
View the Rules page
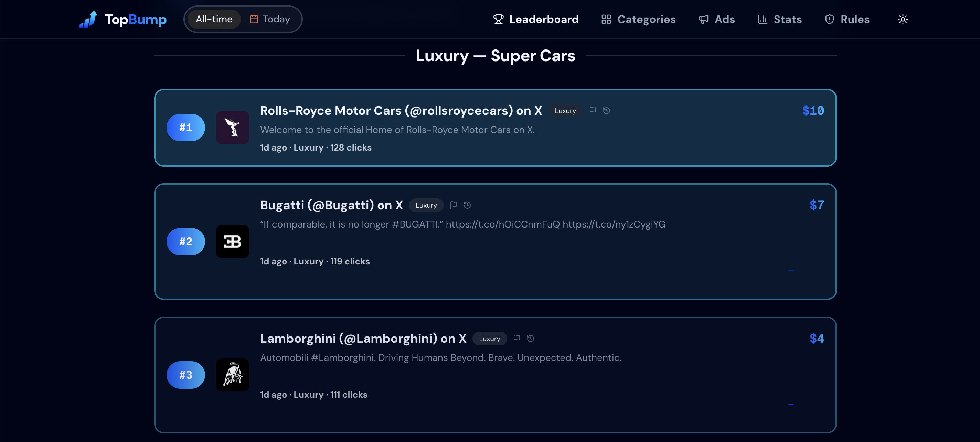click(847, 19)
